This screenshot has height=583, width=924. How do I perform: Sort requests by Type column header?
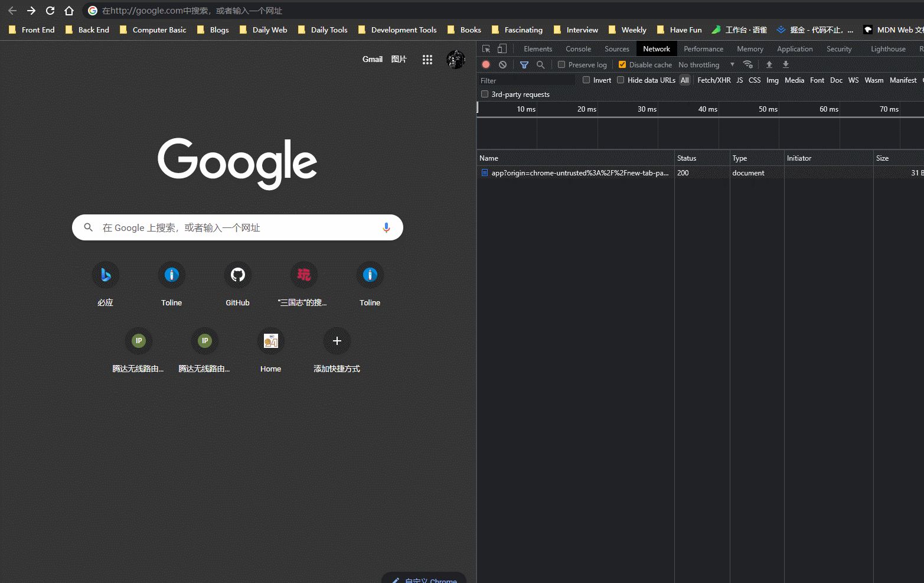coord(757,158)
